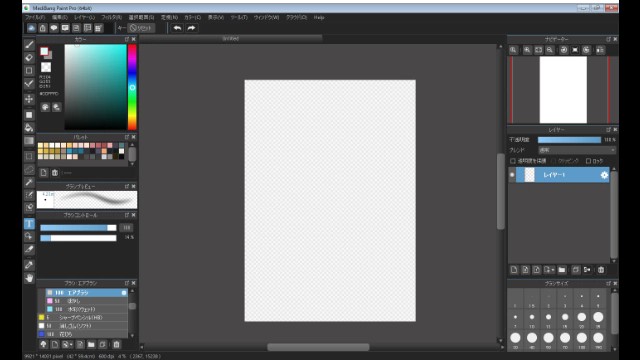Delete the palette color

pos(55,173)
